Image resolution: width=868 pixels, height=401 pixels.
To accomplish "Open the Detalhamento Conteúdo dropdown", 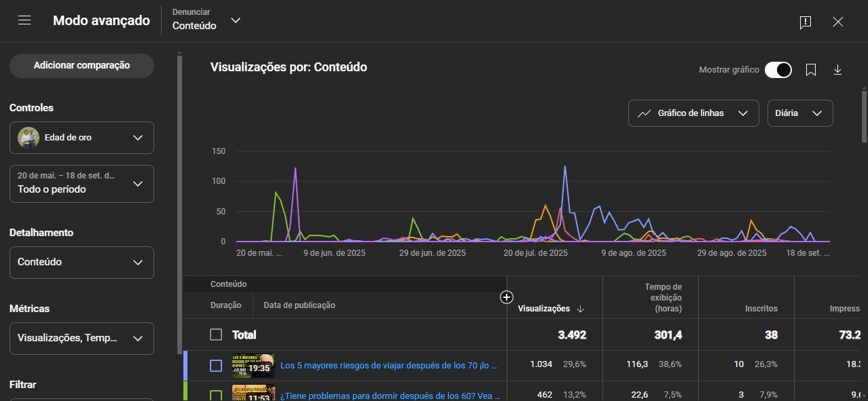I will tap(82, 263).
